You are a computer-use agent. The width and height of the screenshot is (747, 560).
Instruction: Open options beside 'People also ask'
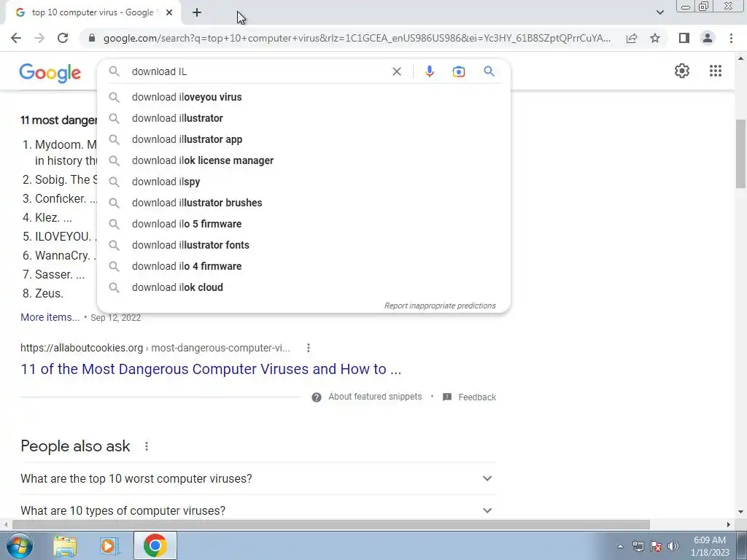[x=147, y=446]
